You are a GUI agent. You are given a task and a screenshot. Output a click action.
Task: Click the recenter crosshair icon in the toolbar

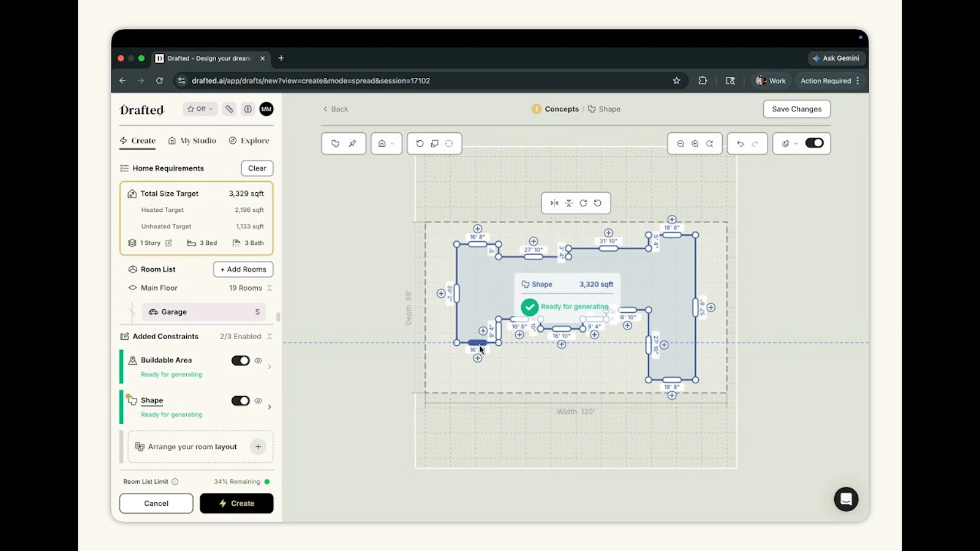pos(449,143)
